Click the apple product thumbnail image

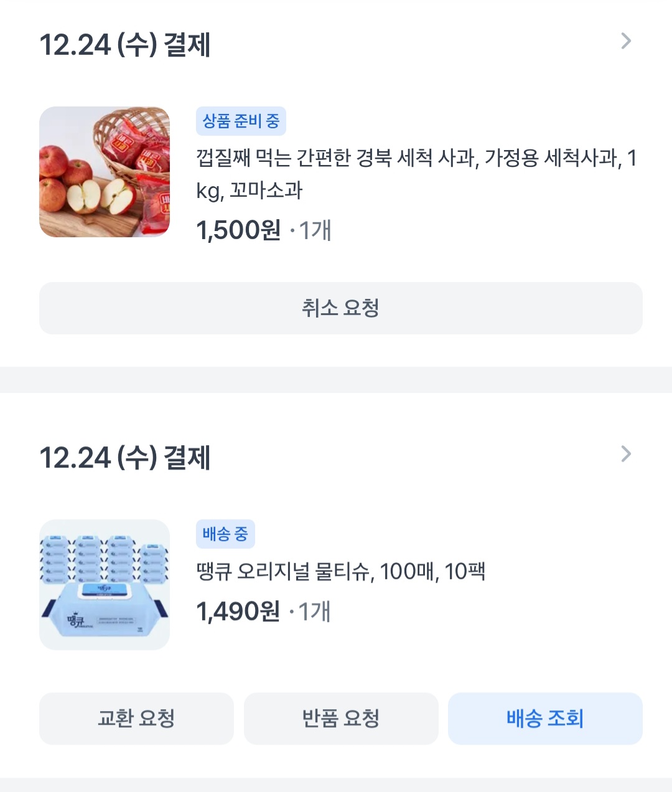point(105,172)
